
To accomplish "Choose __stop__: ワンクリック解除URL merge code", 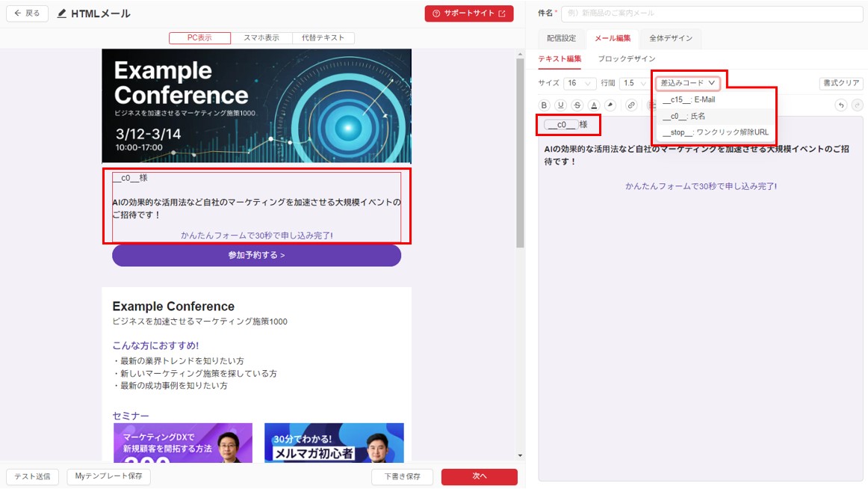I will pyautogui.click(x=716, y=132).
